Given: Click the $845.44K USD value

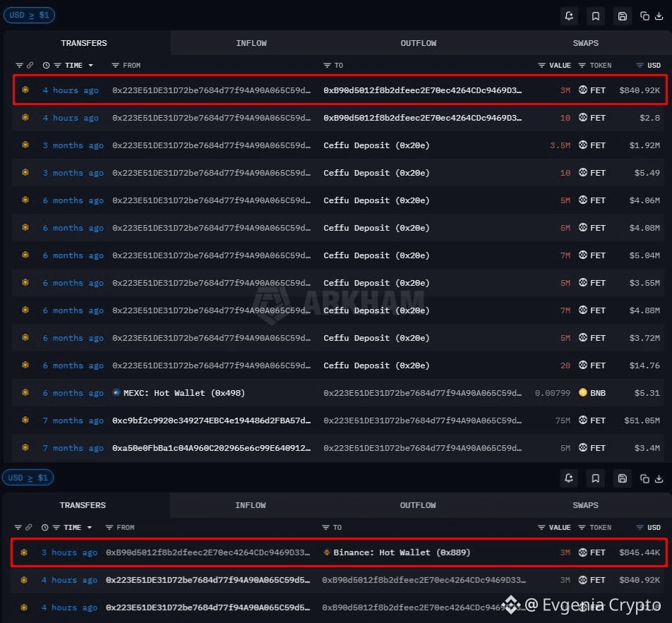Looking at the screenshot, I should pyautogui.click(x=640, y=552).
